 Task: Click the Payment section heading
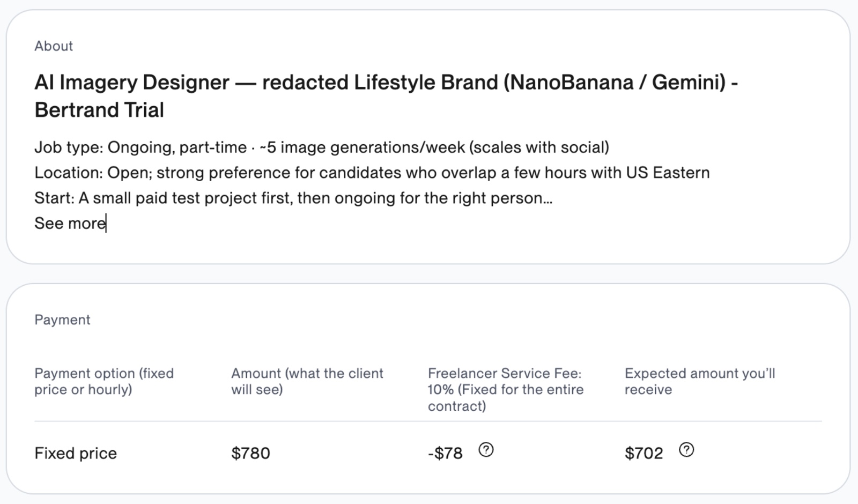[62, 320]
